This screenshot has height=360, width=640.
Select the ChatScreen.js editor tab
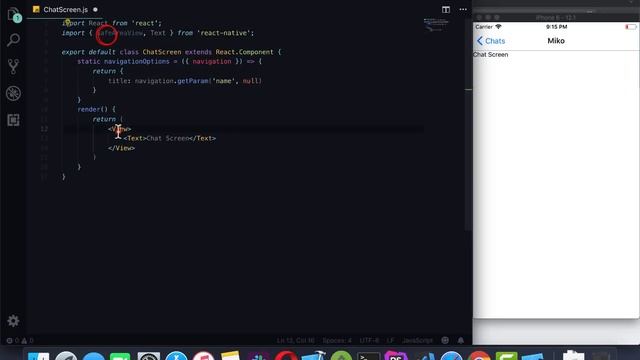click(65, 9)
